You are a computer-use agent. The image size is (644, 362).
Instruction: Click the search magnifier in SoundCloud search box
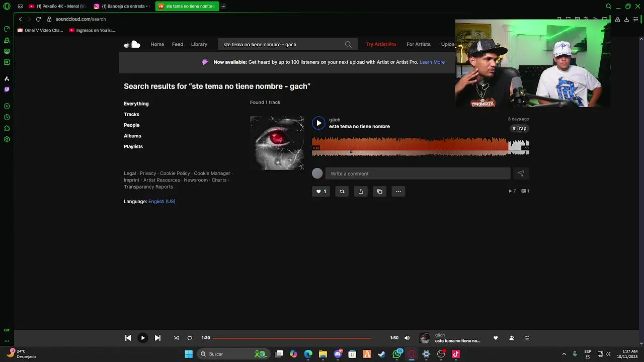point(348,44)
